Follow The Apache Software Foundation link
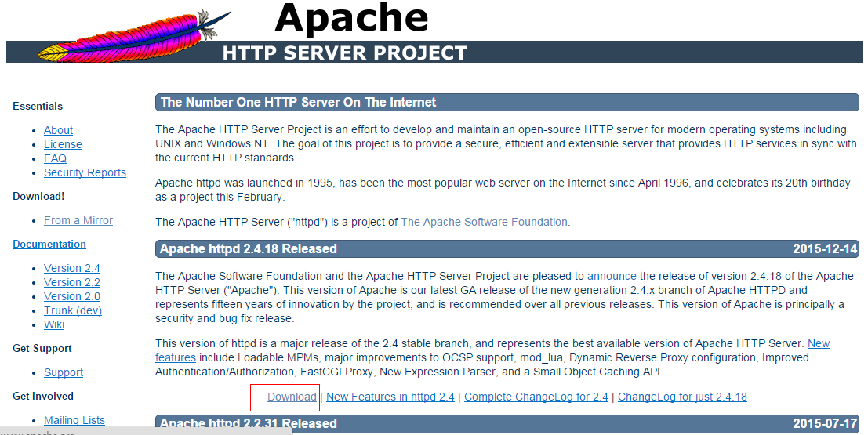This screenshot has height=435, width=868. (x=484, y=222)
